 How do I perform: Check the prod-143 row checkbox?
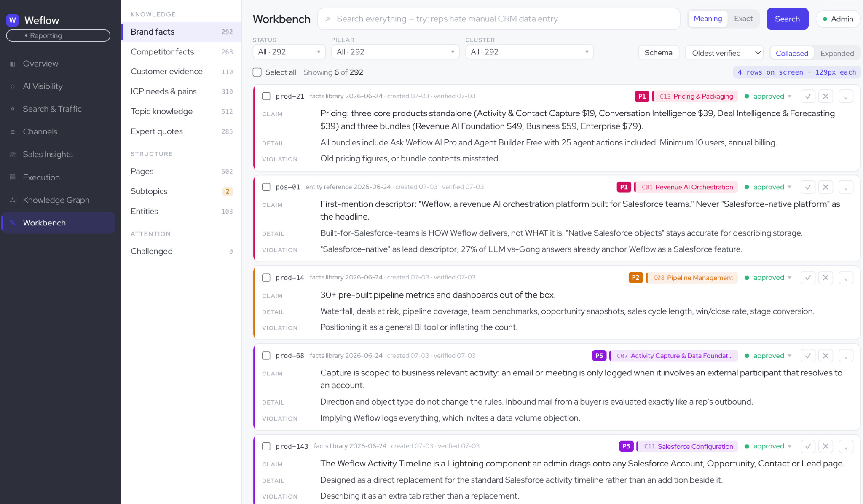click(266, 446)
